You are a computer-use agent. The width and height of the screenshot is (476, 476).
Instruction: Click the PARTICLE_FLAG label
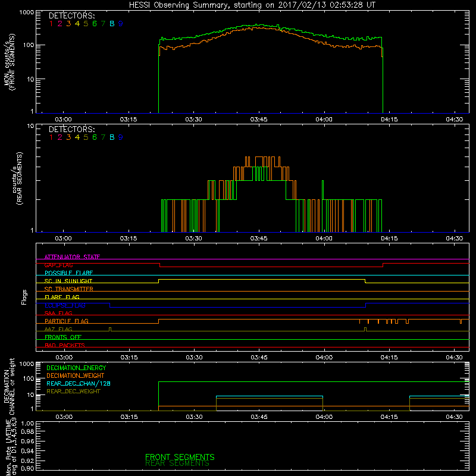(67, 321)
